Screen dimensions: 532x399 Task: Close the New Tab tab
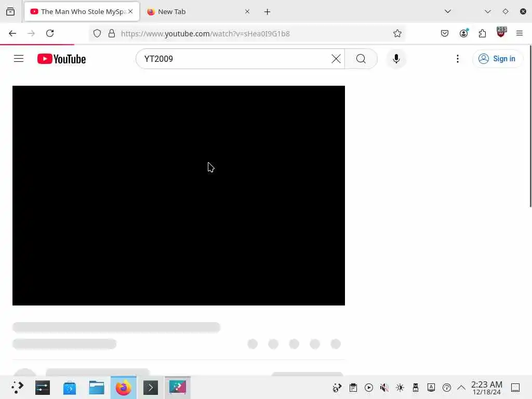tap(247, 11)
